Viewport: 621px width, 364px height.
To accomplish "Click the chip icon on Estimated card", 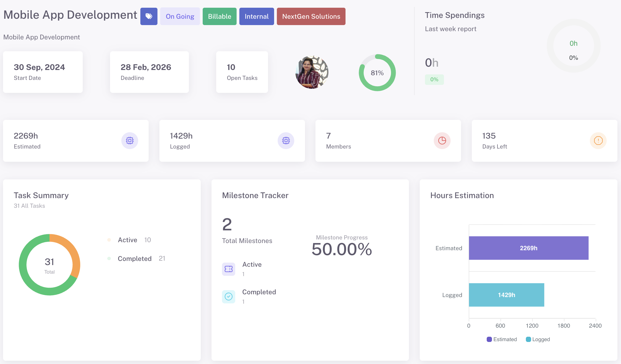I will pos(130,141).
